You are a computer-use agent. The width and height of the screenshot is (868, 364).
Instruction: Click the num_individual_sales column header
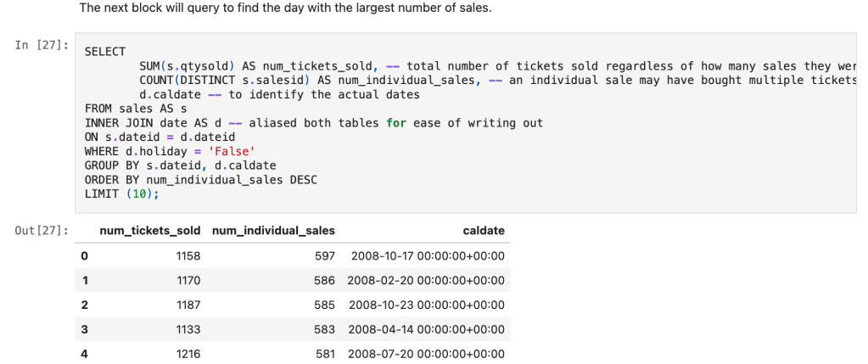tap(273, 231)
